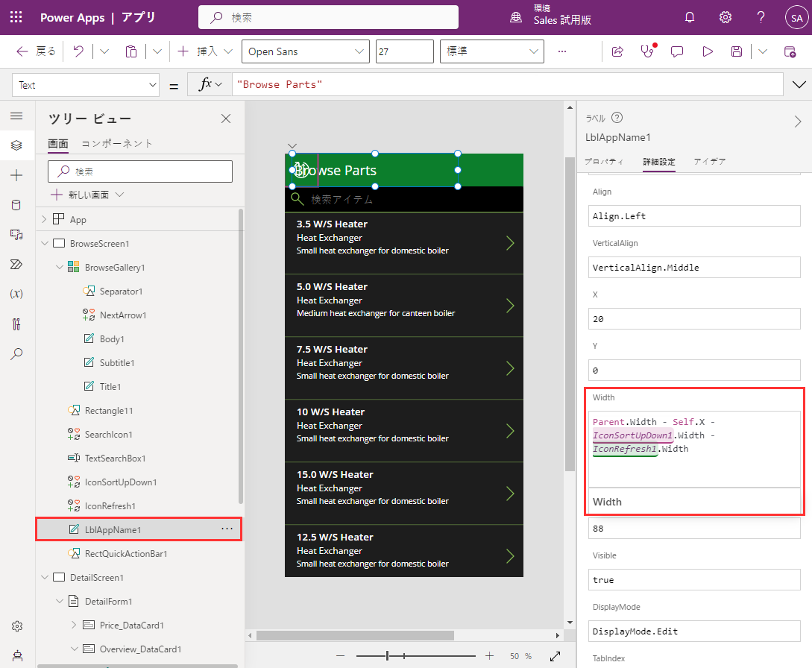Save the app with floppy icon
The width and height of the screenshot is (812, 668).
click(x=737, y=51)
